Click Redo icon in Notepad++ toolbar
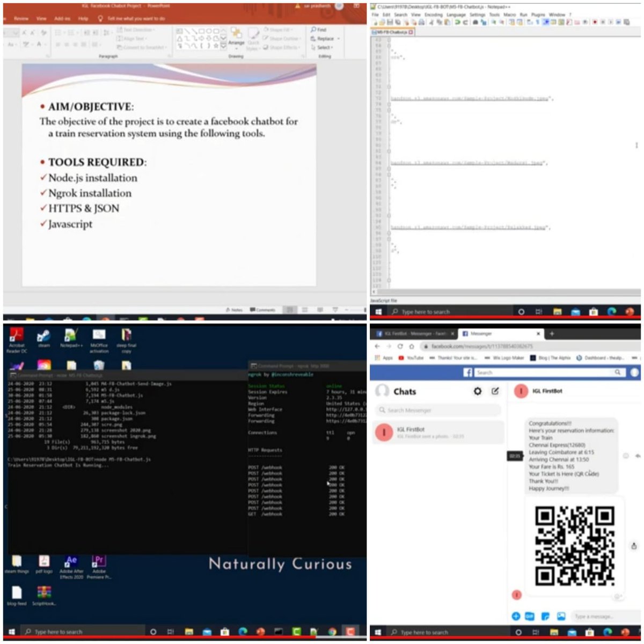 [465, 23]
